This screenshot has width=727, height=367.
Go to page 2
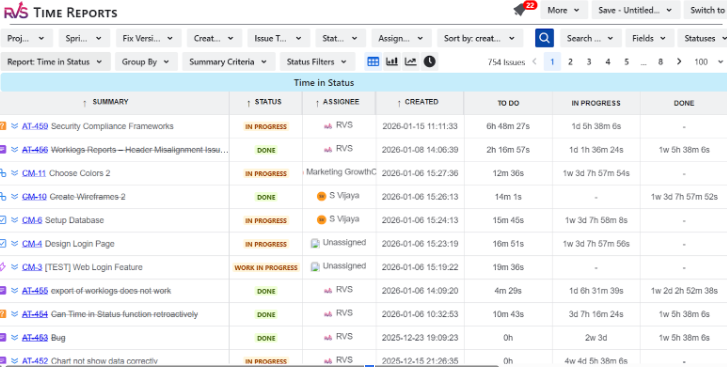570,62
